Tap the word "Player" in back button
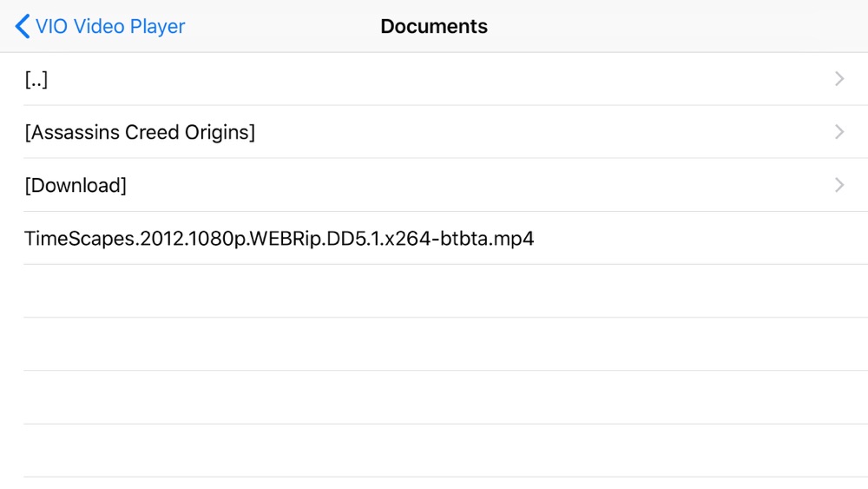This screenshot has height=489, width=868. (x=157, y=26)
